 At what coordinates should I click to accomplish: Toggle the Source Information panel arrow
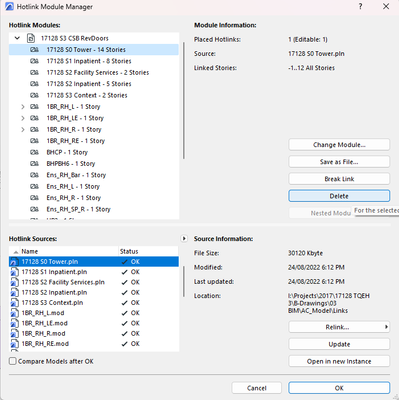click(184, 238)
